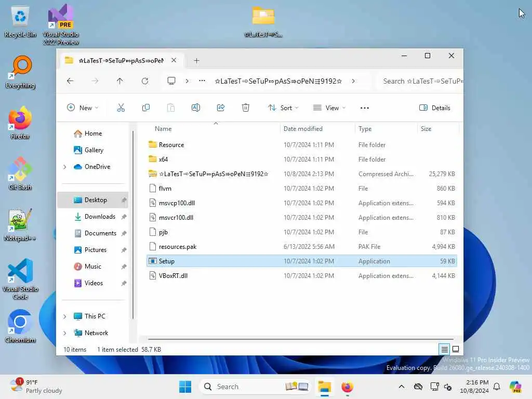
Task: Open the See more three-dots toolbar menu
Action: tap(365, 108)
